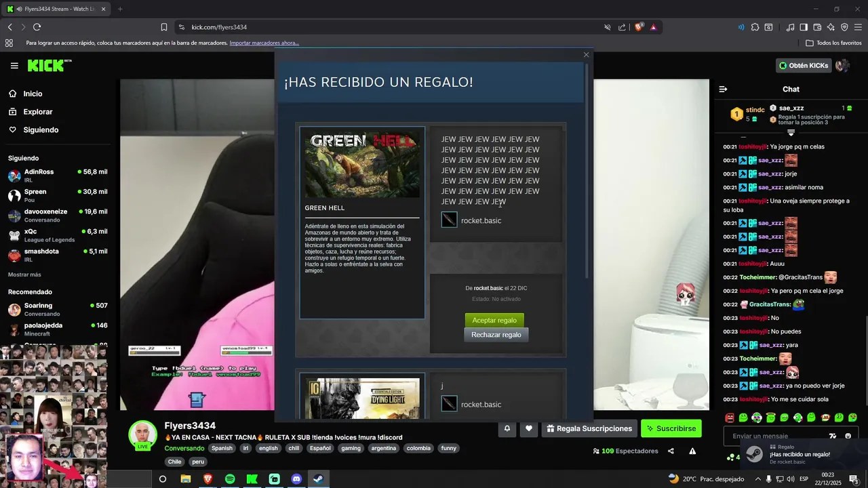Click rocket.basic name in Dying Light gift
868x488 pixels.
pyautogui.click(x=481, y=405)
